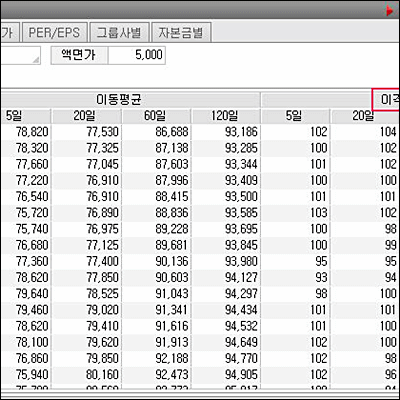Select the 60일 column header
Viewport: 400px width, 400px height.
coord(156,116)
